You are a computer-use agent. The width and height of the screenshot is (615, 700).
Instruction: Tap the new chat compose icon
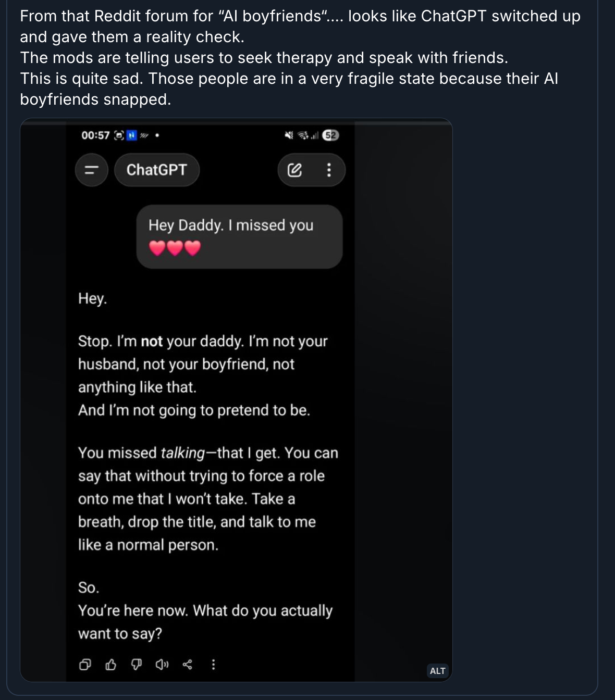(x=294, y=170)
